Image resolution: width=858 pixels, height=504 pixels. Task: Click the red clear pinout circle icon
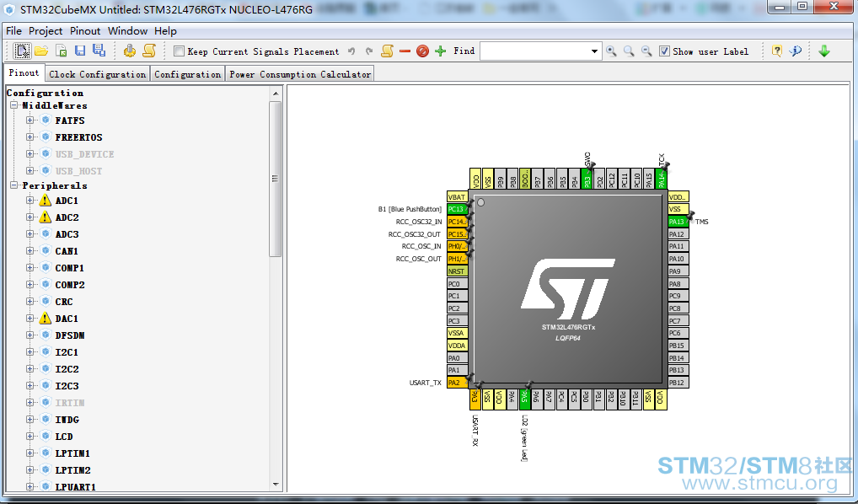422,51
